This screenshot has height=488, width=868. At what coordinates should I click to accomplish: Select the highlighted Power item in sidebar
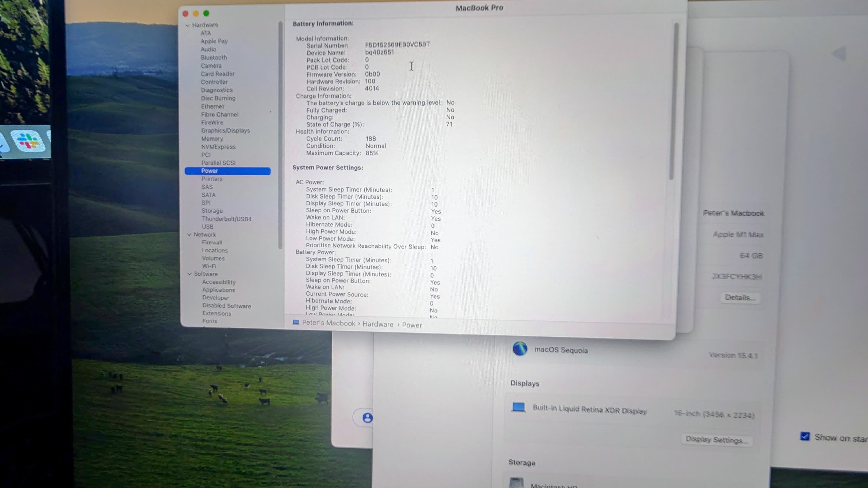[227, 171]
